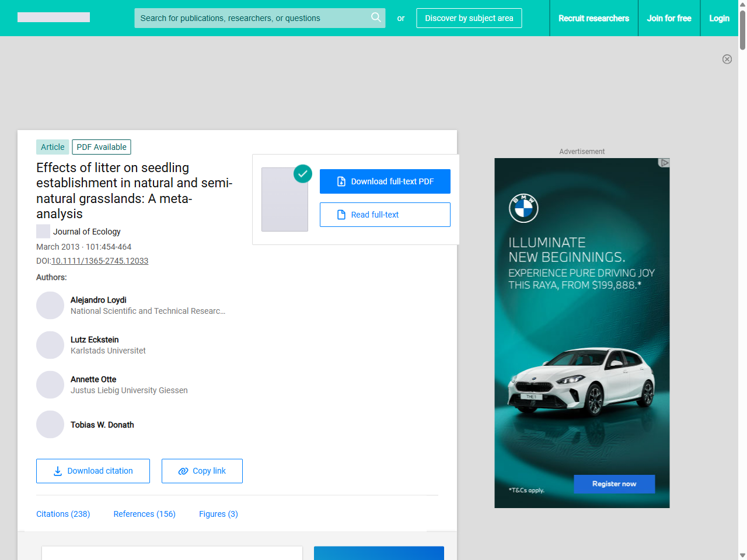
Task: Open the article DOI link
Action: (x=100, y=261)
